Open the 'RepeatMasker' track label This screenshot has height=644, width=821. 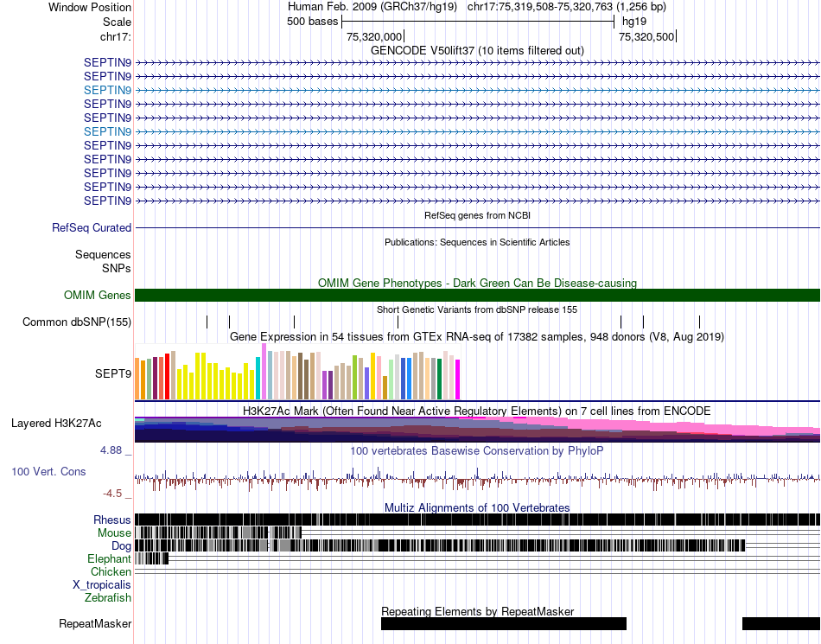(x=95, y=623)
